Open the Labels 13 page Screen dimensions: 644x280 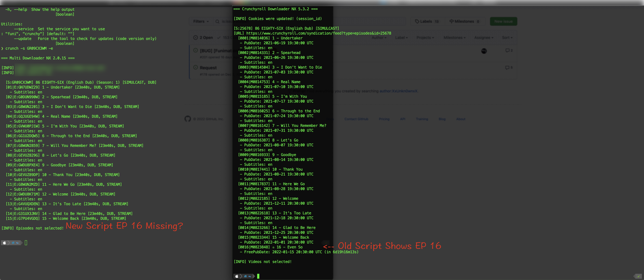pos(427,21)
